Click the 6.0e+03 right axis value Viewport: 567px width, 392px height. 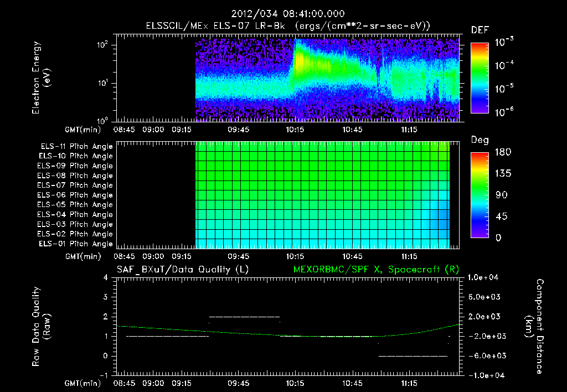(x=485, y=297)
